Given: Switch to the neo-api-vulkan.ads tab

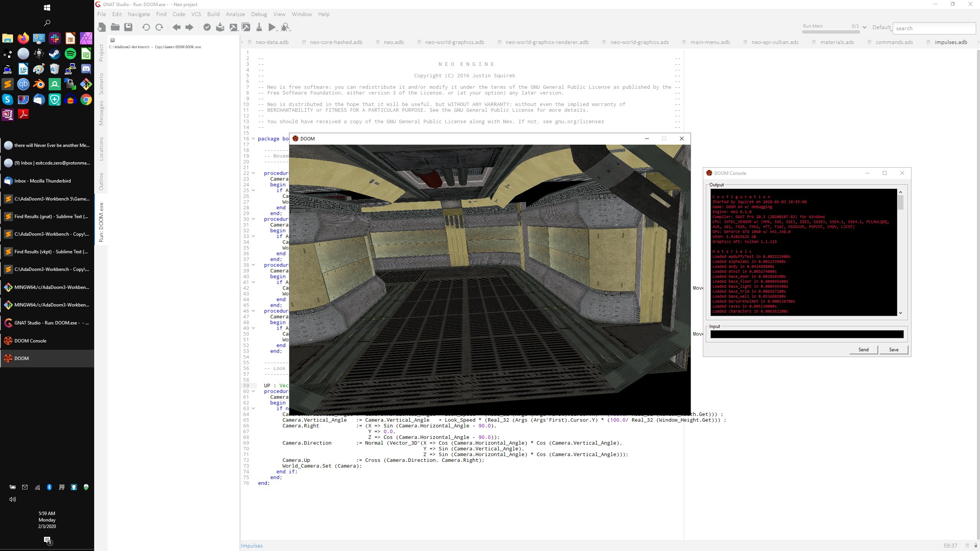Looking at the screenshot, I should [775, 42].
